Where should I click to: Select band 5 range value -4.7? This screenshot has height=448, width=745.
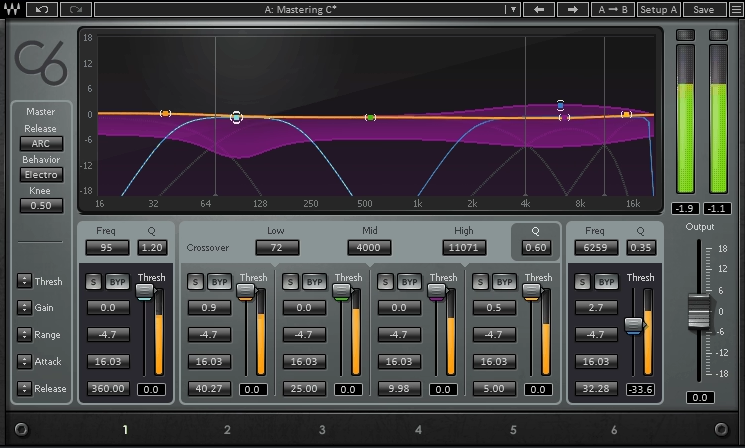pyautogui.click(x=494, y=334)
